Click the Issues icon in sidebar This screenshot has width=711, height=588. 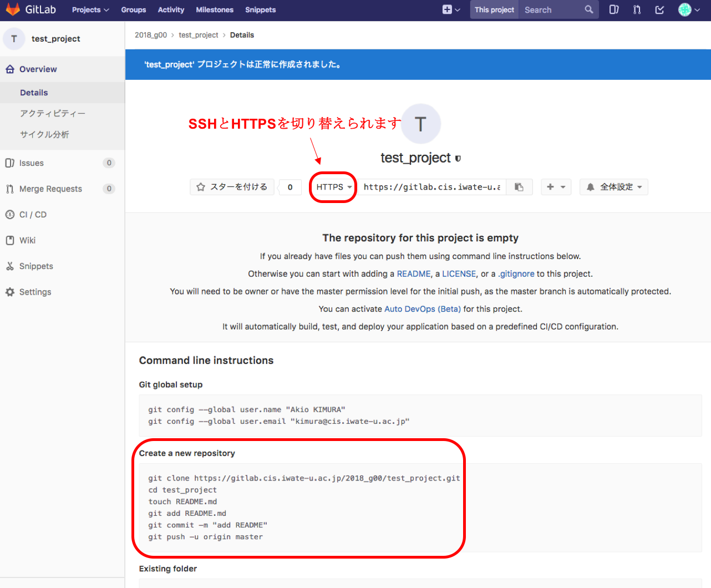click(10, 163)
